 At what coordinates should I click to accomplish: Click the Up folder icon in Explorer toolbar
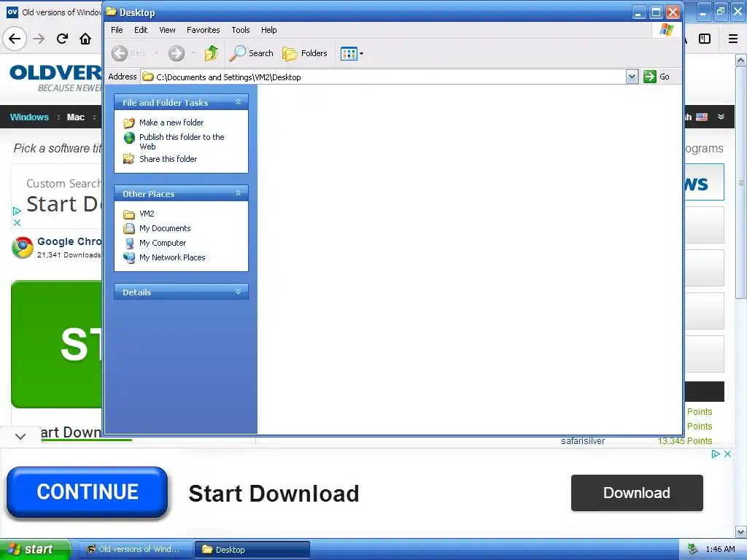point(211,52)
